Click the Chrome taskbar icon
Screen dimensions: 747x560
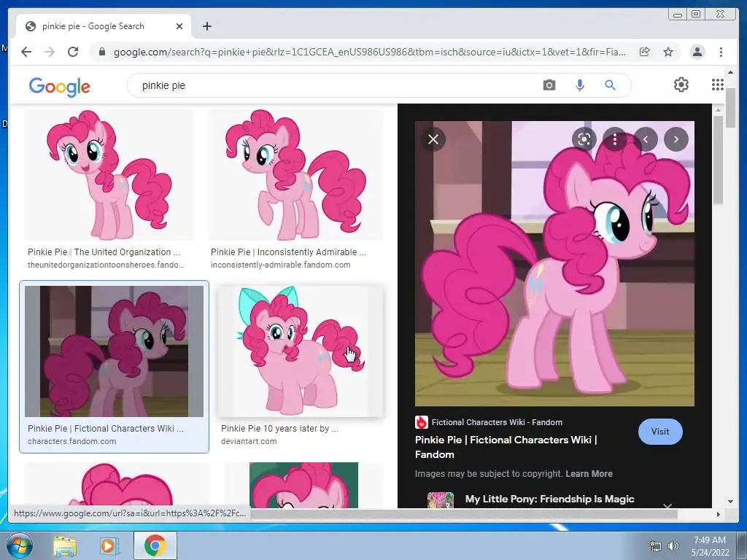(155, 545)
